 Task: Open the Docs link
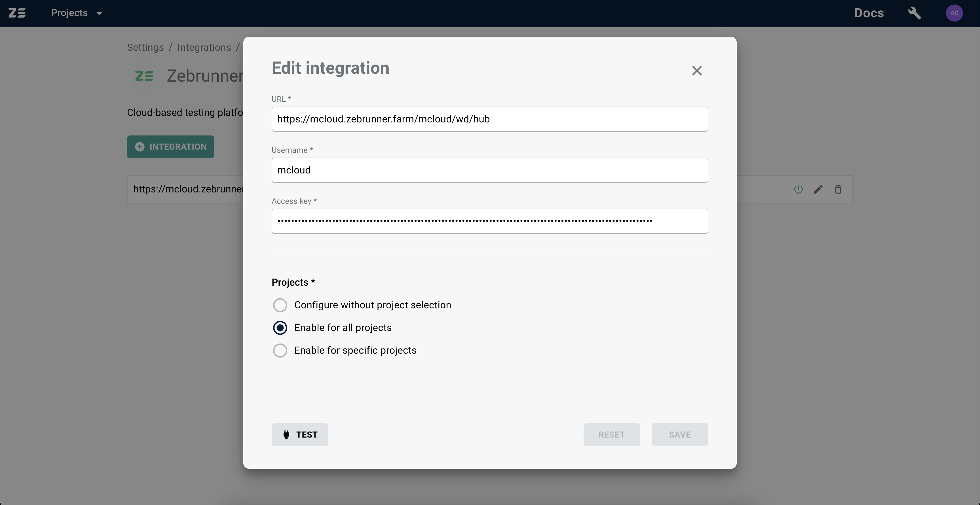point(869,13)
